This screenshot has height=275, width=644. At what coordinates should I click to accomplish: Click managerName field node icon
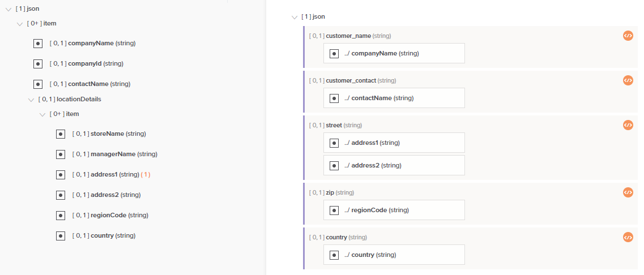(x=61, y=154)
